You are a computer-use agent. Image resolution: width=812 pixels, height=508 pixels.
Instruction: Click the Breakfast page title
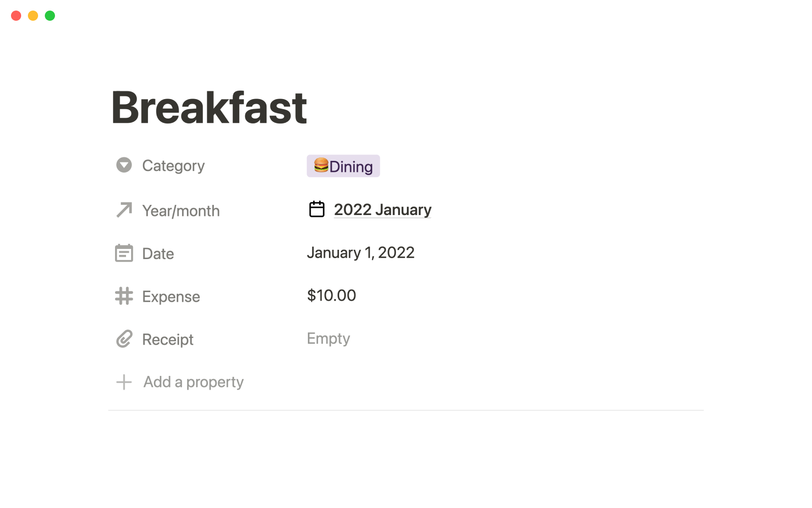[209, 108]
